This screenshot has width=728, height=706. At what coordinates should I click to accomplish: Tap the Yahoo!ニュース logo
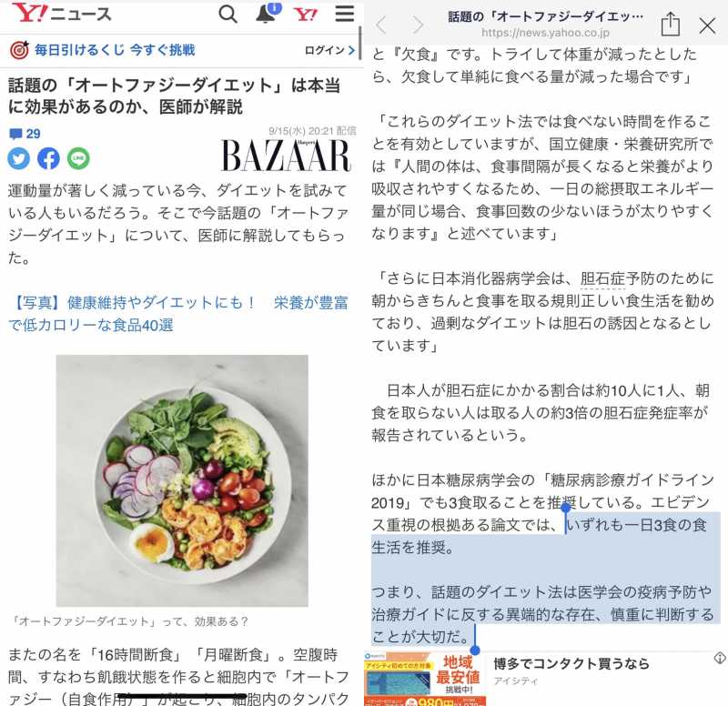pos(61,13)
